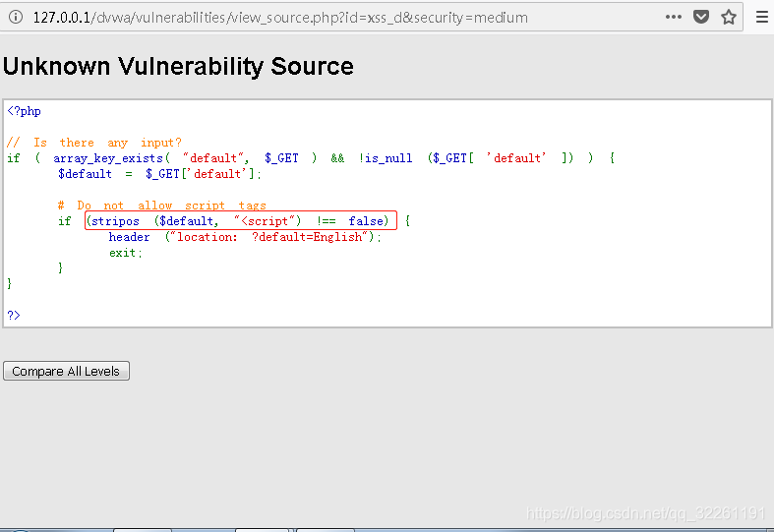
Task: Click the 'header' function name
Action: pyautogui.click(x=130, y=237)
